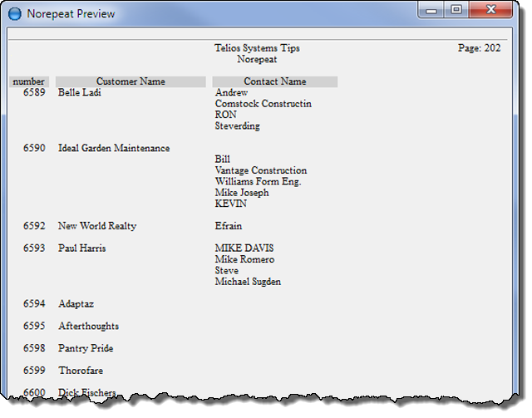
Task: Click the Norepeat Preview title bar text
Action: (x=71, y=14)
